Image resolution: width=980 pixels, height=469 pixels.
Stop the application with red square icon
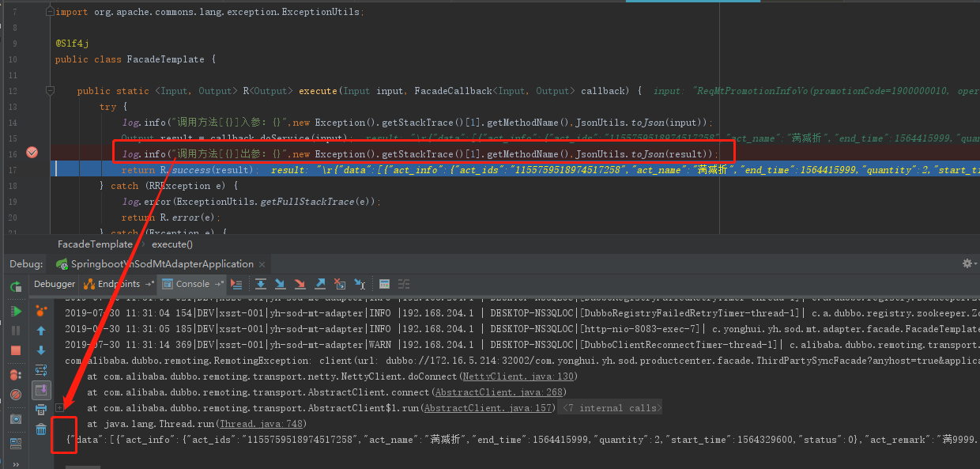pos(16,350)
